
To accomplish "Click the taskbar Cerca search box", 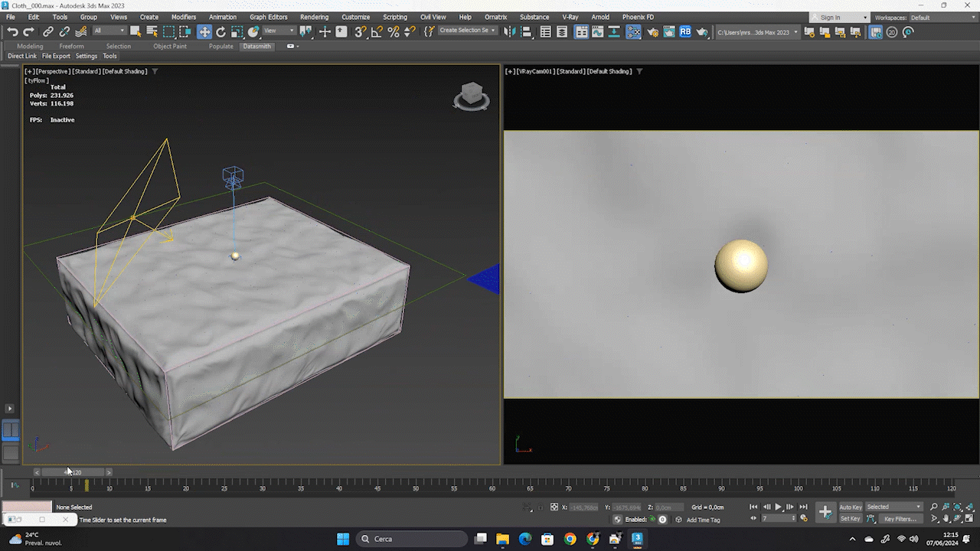I will point(410,539).
